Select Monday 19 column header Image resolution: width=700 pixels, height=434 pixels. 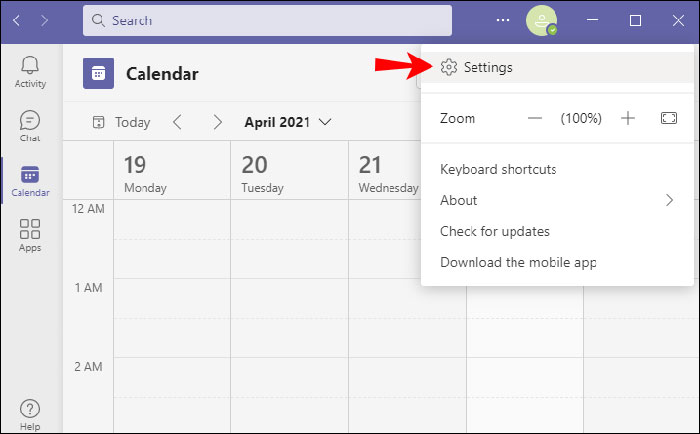click(172, 171)
